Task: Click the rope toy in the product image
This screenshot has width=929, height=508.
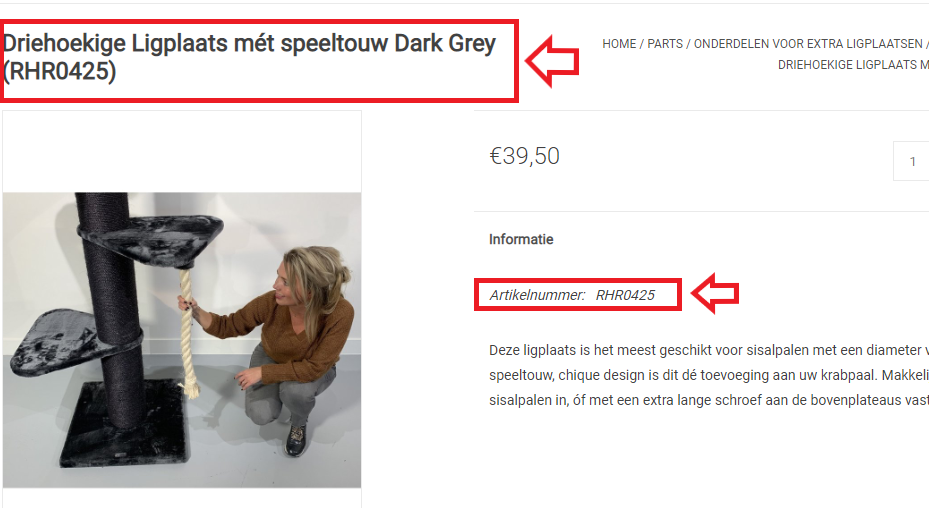Action: (x=187, y=334)
